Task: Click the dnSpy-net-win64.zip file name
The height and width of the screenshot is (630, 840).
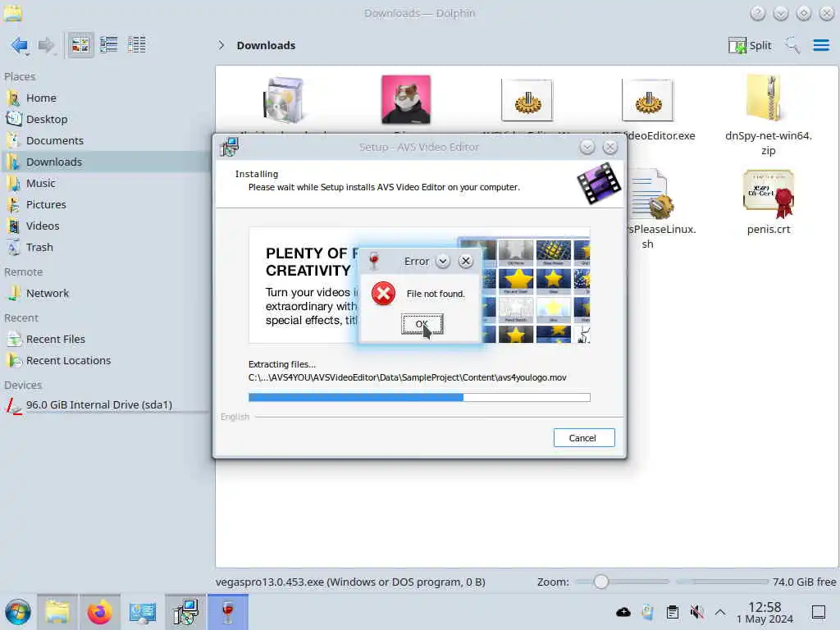Action: [768, 143]
